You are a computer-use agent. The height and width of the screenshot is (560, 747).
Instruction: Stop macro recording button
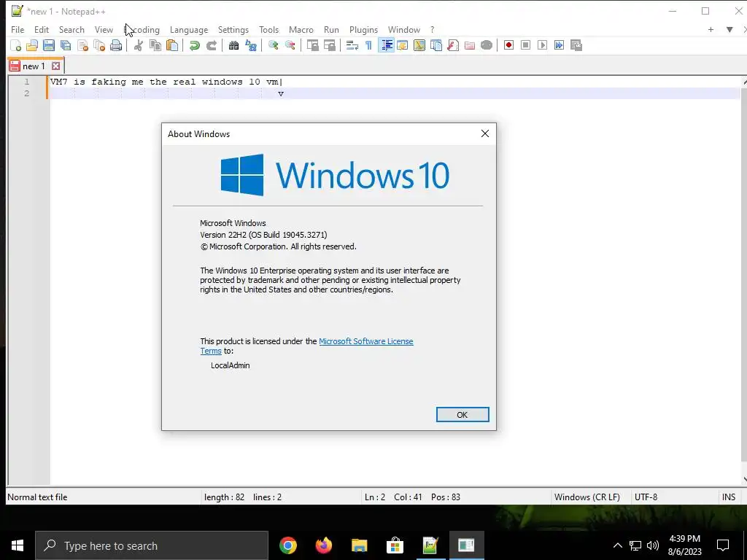pos(525,45)
